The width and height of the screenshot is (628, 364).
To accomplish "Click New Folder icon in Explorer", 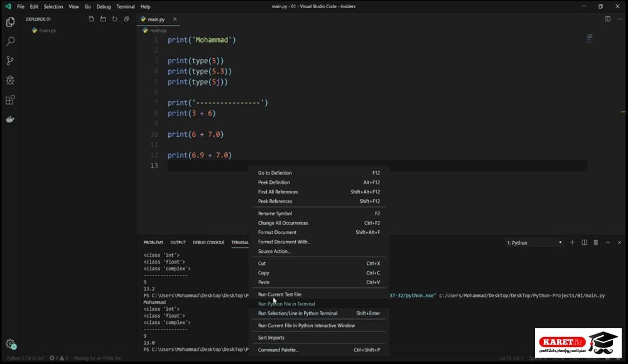I will tap(103, 19).
